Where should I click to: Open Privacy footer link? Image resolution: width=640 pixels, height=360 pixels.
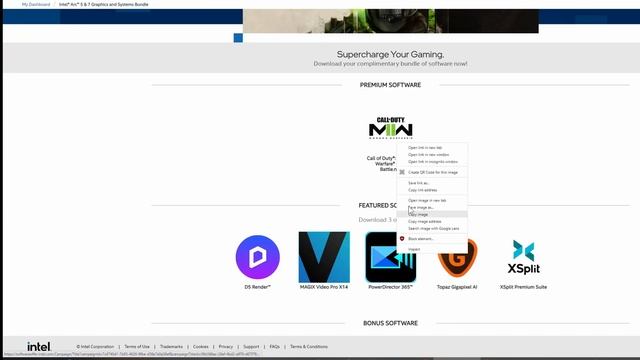[x=226, y=347]
